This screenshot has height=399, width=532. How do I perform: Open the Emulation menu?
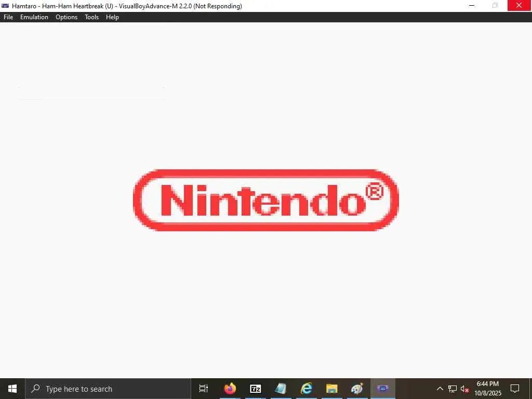pyautogui.click(x=34, y=17)
